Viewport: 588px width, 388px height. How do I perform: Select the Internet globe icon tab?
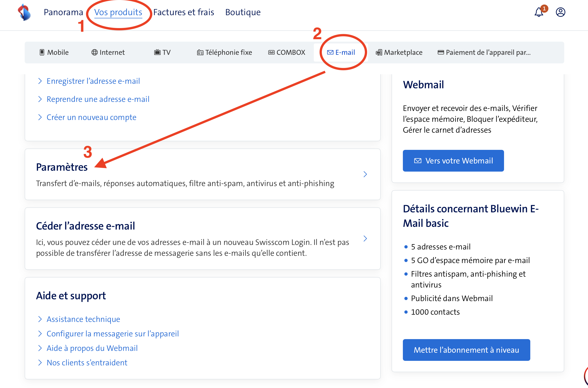coord(94,53)
